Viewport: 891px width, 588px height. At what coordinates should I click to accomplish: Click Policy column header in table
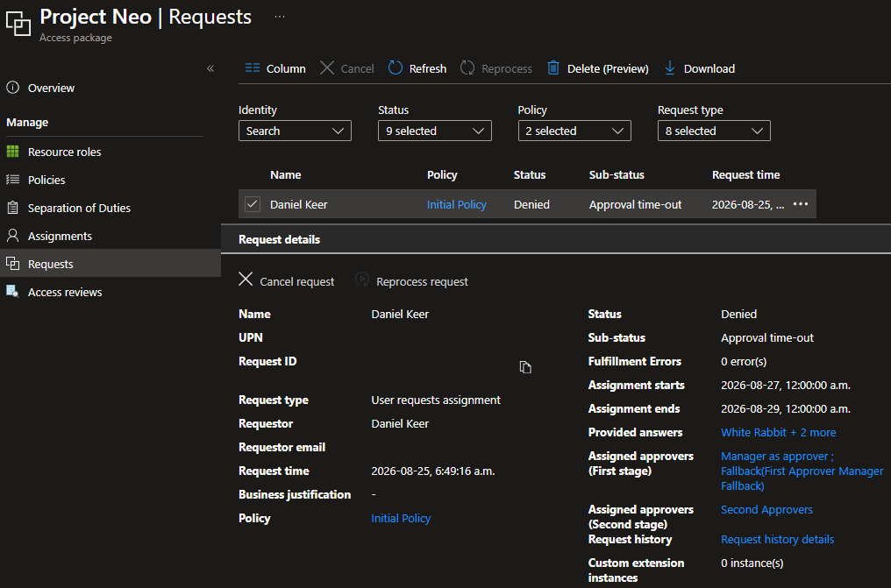442,174
